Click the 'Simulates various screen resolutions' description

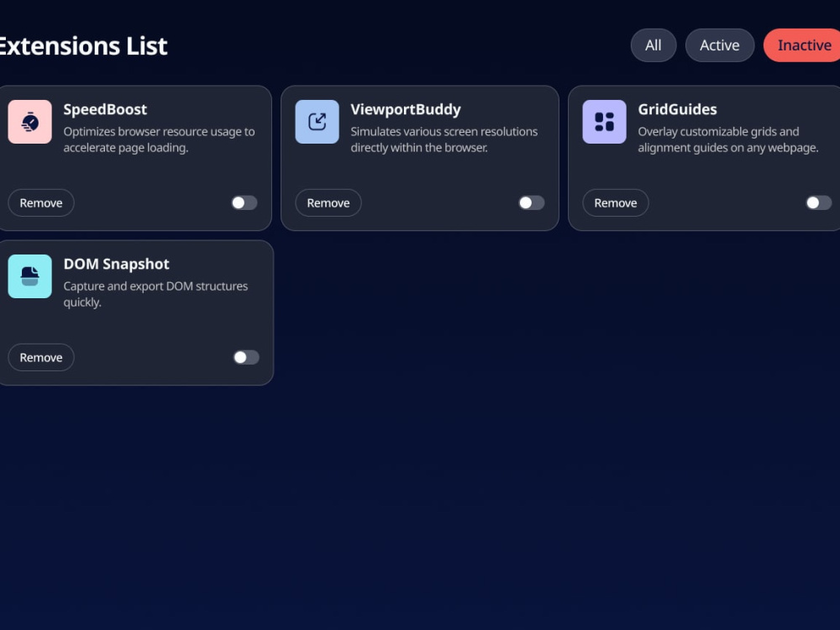(x=444, y=139)
